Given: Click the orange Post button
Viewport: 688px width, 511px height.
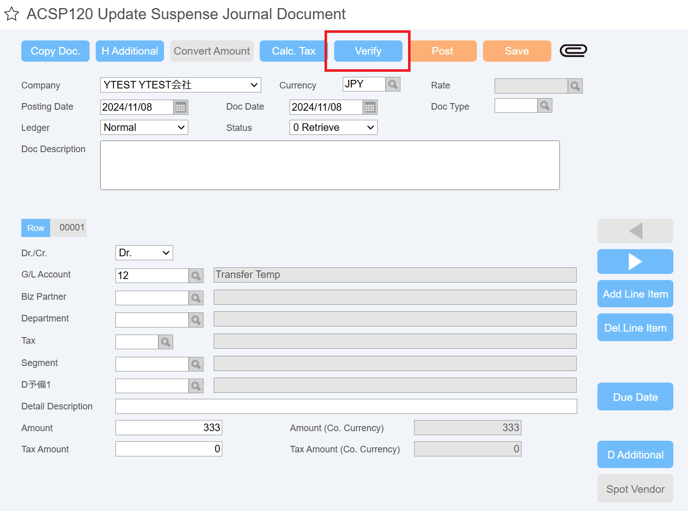Looking at the screenshot, I should pos(442,51).
